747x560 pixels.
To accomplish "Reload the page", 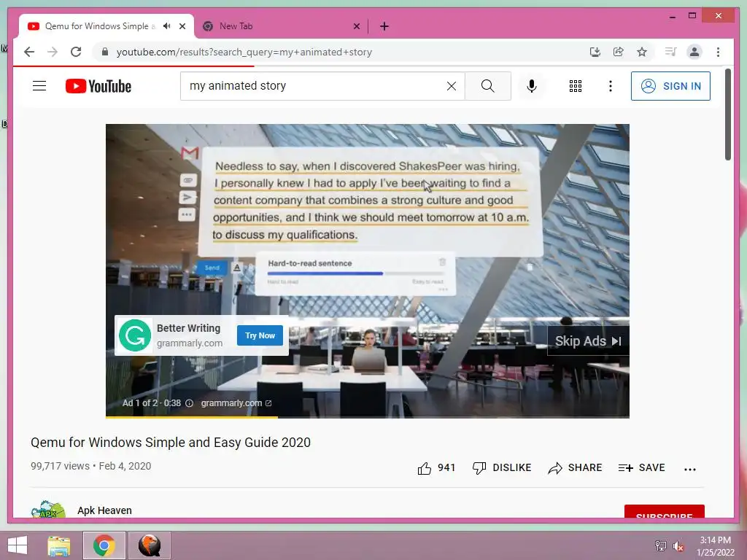I will tap(76, 52).
